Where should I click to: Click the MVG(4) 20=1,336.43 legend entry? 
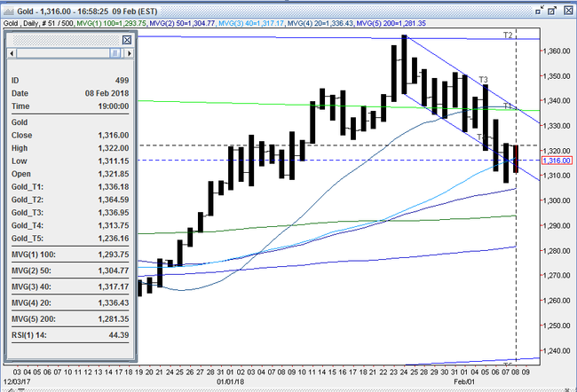pos(320,24)
